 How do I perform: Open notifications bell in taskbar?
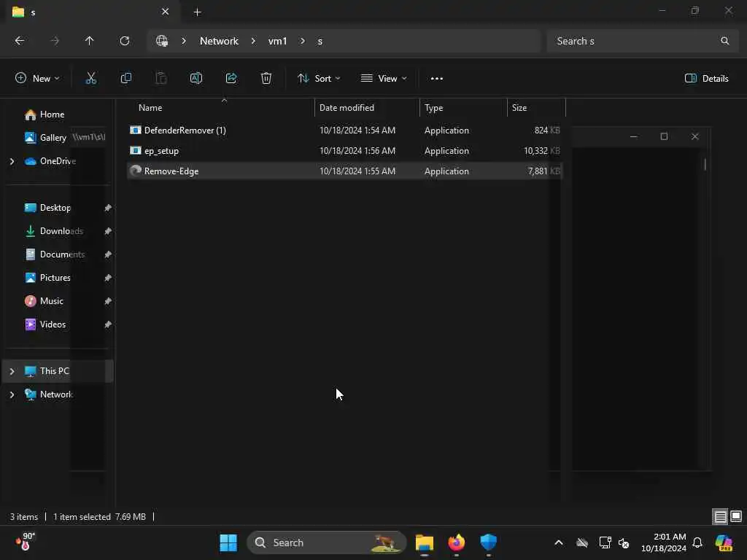(x=697, y=542)
